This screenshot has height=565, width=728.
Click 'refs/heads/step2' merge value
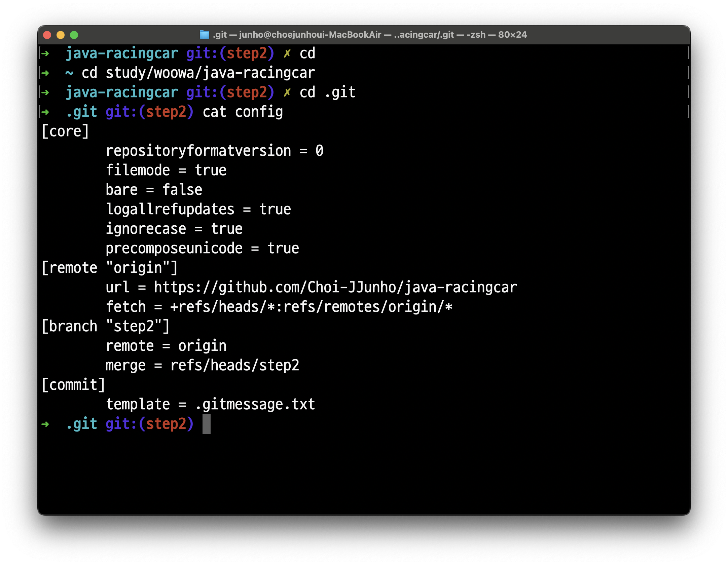[234, 366]
